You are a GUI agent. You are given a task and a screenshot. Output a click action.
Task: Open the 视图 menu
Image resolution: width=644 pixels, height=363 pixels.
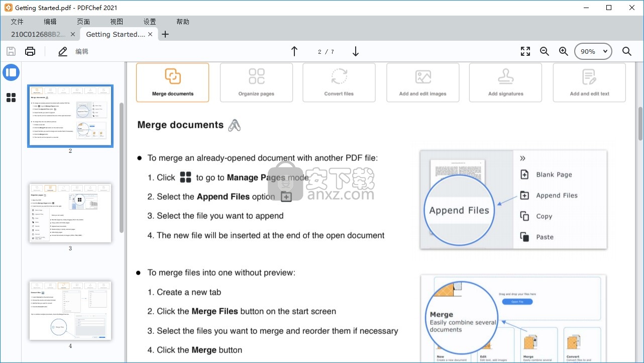pos(117,22)
